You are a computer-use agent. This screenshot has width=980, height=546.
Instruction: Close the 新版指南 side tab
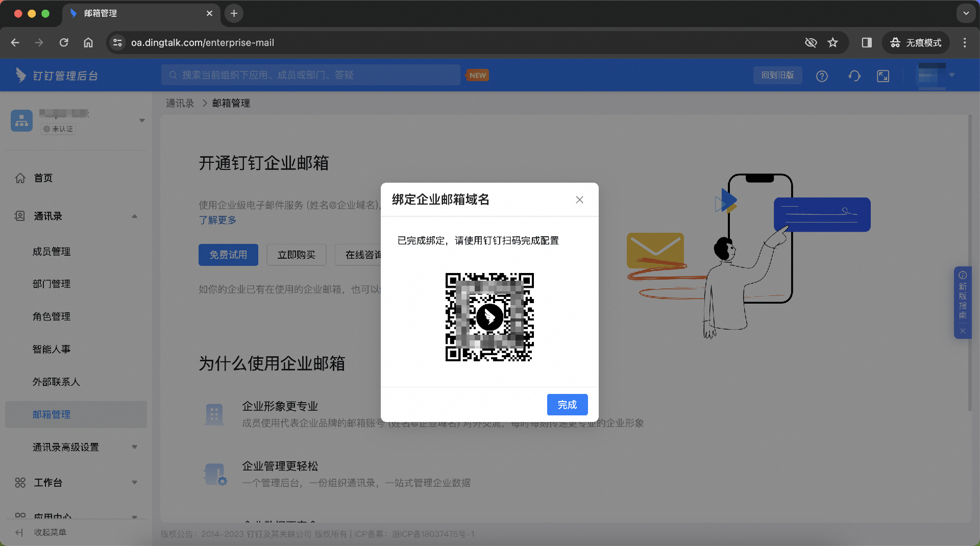(963, 331)
